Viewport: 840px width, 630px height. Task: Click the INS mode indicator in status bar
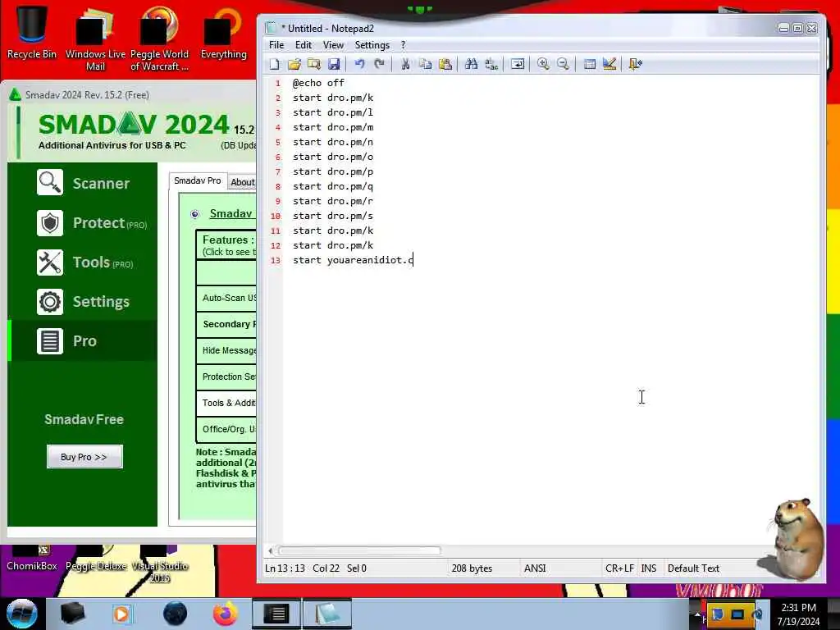[649, 568]
